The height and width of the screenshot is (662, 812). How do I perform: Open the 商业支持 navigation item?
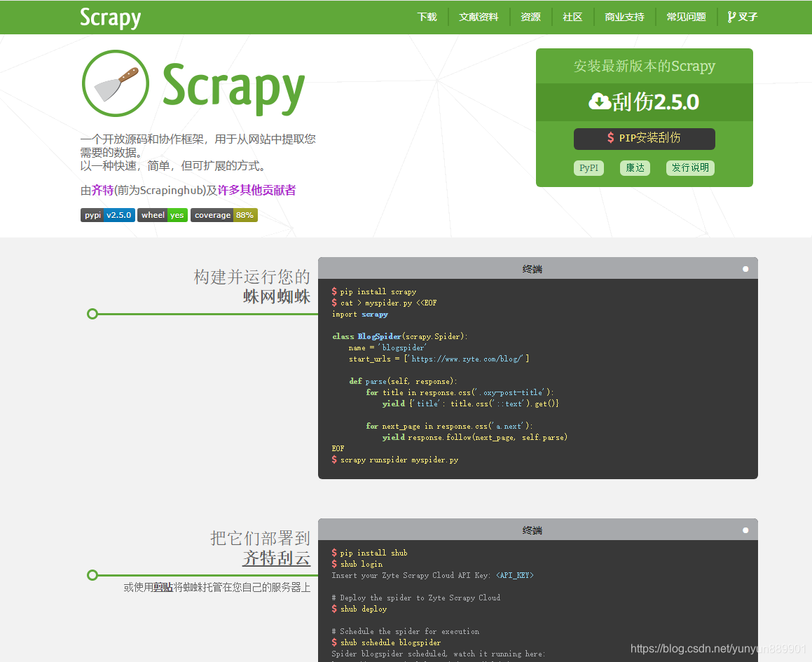point(624,17)
